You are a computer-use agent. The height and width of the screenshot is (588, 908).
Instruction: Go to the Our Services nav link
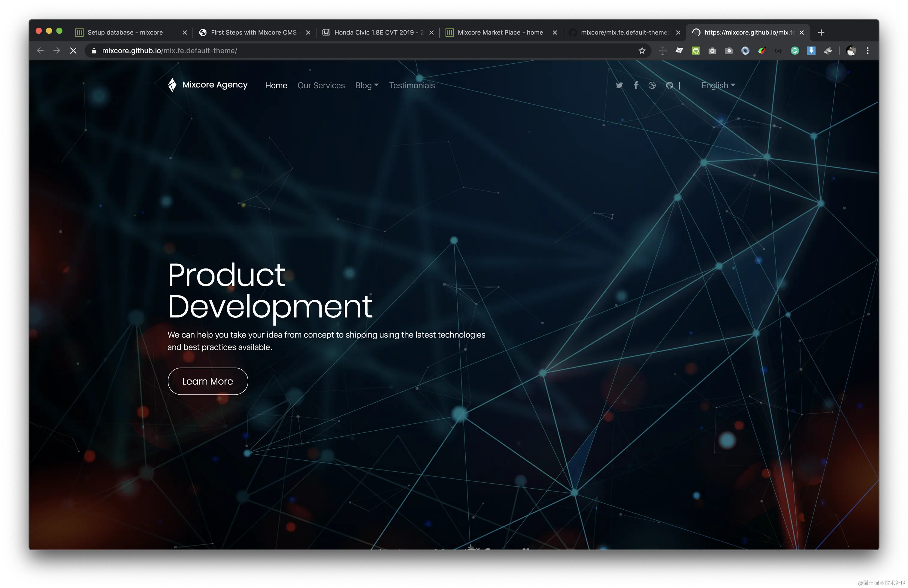(x=321, y=86)
